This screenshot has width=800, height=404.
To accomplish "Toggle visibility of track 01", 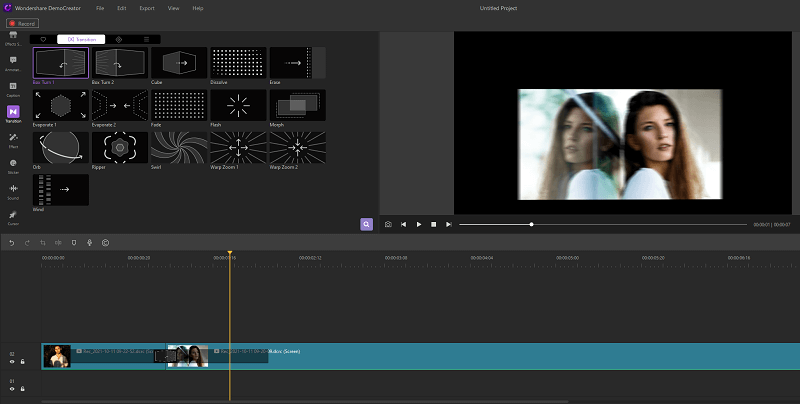I will pyautogui.click(x=12, y=389).
